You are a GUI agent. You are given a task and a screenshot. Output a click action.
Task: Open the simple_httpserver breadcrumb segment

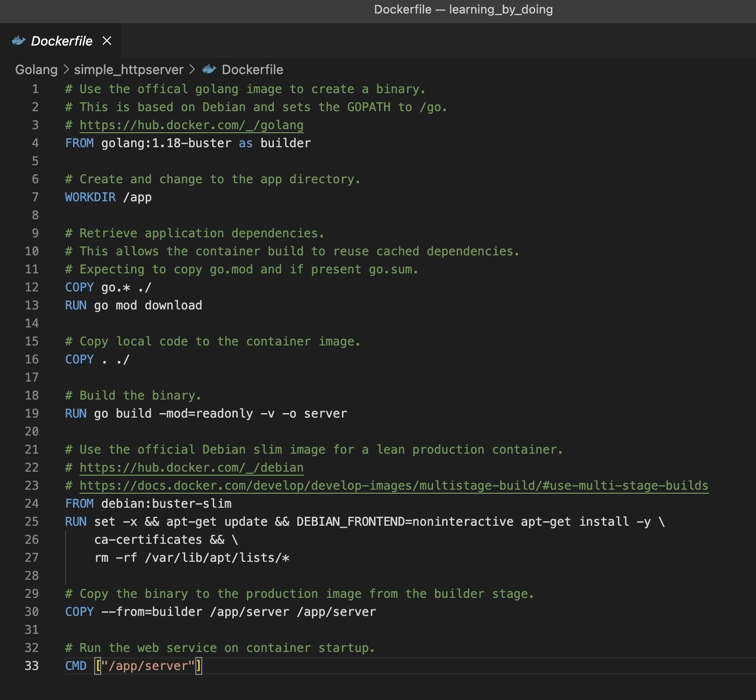(x=129, y=70)
